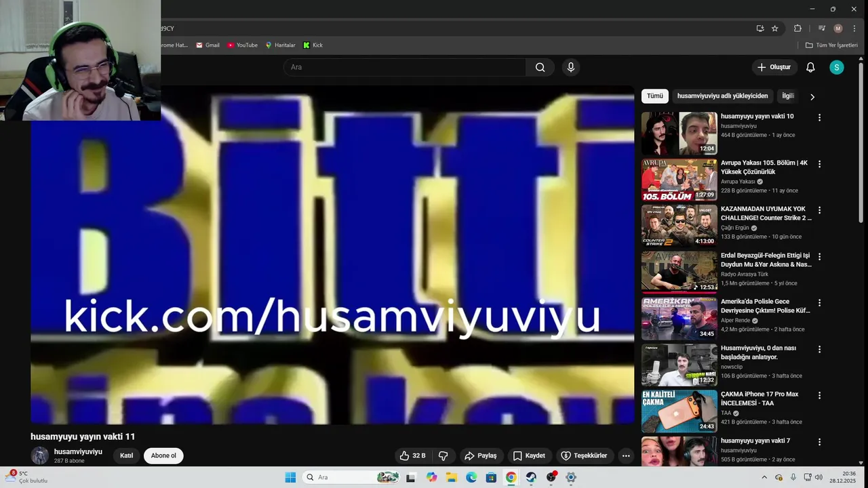
Task: Open File Explorer from the taskbar
Action: pos(452,477)
